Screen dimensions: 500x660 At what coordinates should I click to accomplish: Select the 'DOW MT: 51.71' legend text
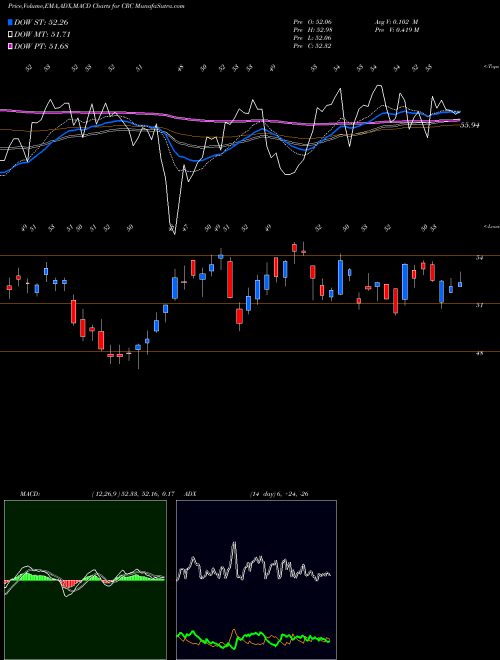(x=42, y=34)
